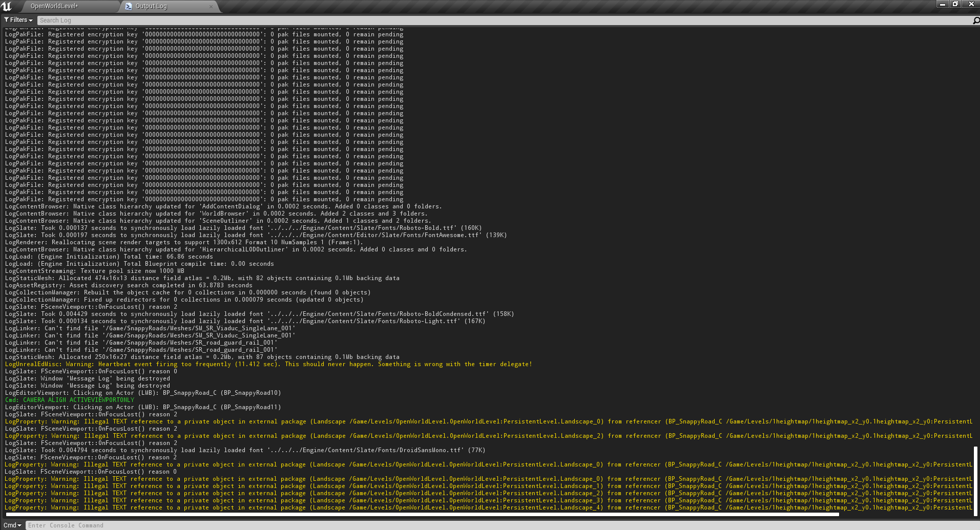Viewport: 980px width, 530px height.
Task: Select the Asset discovery search completed line
Action: (x=129, y=285)
